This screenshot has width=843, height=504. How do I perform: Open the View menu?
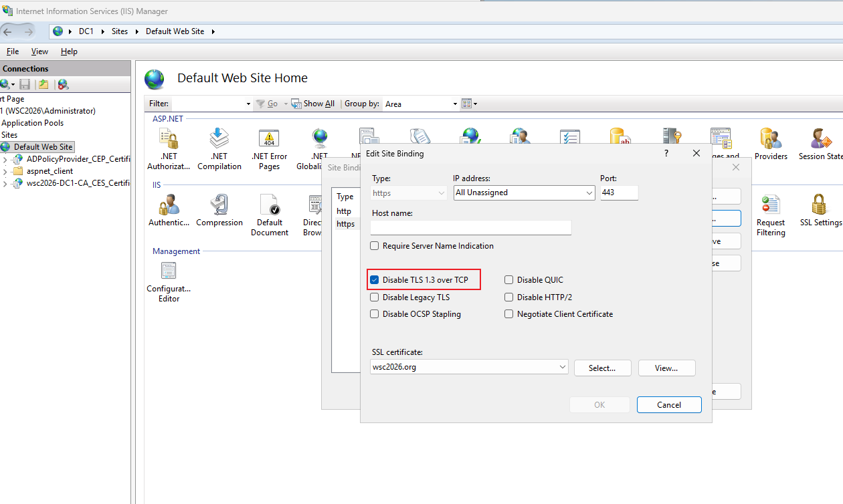(39, 51)
